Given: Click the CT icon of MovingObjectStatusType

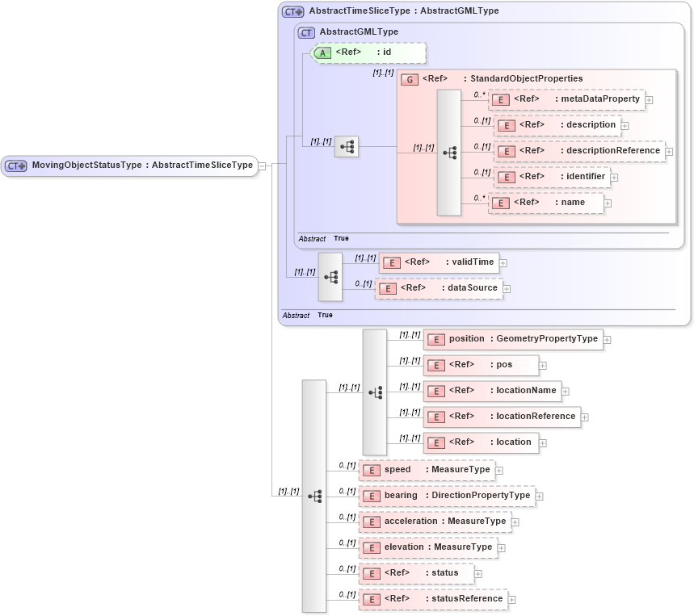Looking at the screenshot, I should [x=16, y=166].
